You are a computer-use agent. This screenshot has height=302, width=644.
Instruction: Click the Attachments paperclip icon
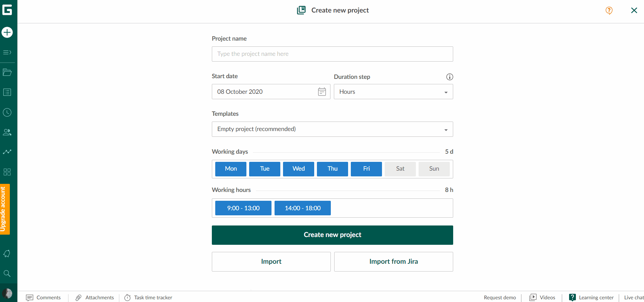pos(78,298)
